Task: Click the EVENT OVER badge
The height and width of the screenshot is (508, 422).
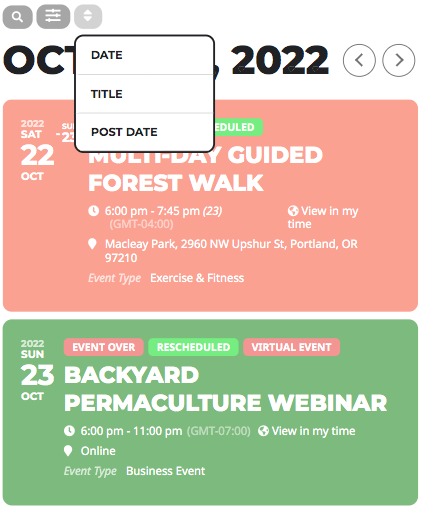Action: pyautogui.click(x=104, y=347)
